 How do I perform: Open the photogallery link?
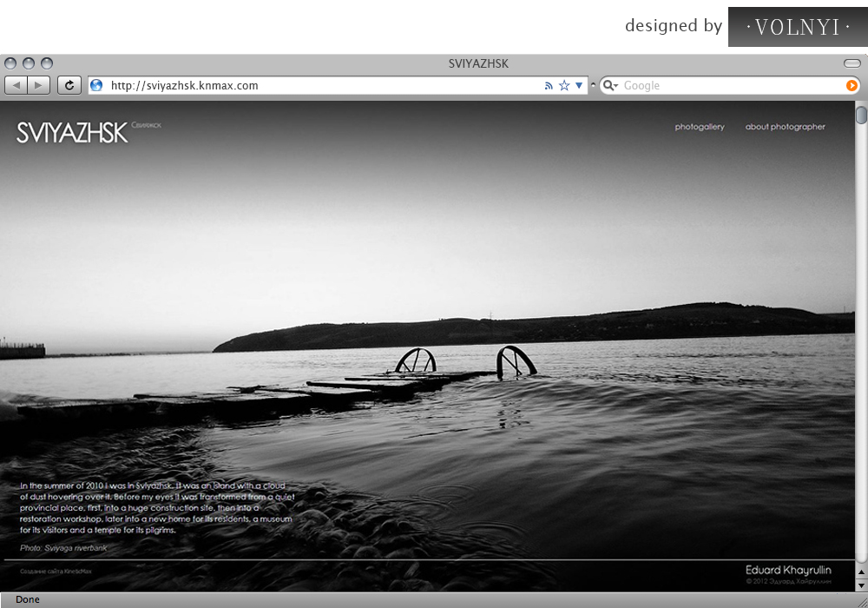[700, 127]
